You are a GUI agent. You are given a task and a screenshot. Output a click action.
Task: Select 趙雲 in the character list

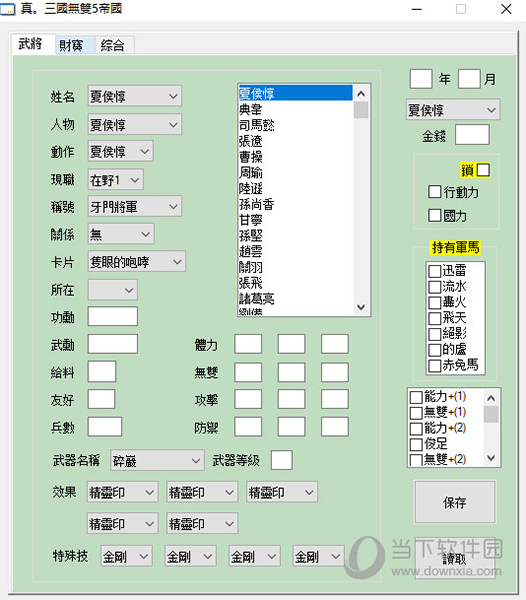click(x=295, y=251)
